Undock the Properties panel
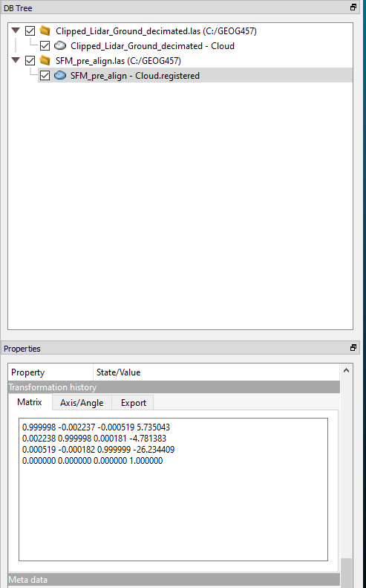366x588 pixels. [353, 348]
